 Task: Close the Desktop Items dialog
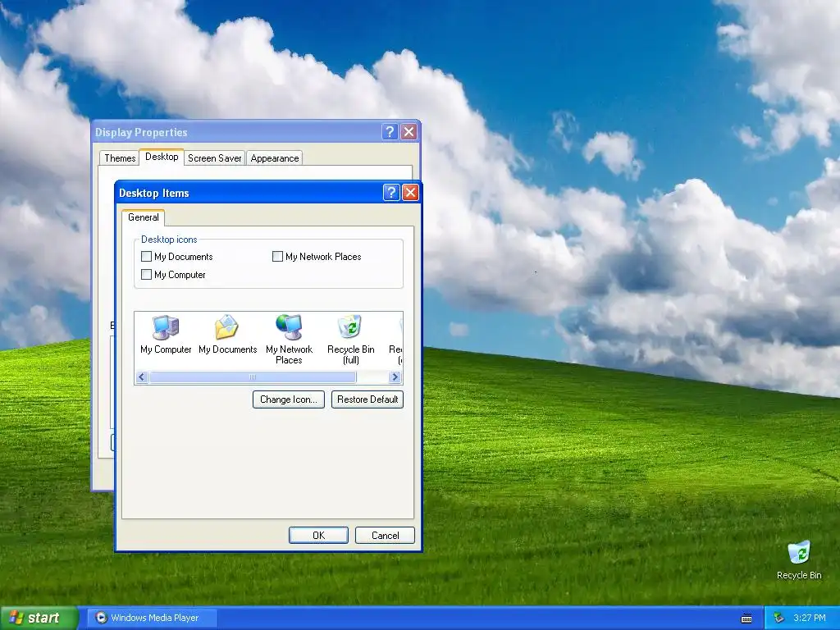coord(410,192)
